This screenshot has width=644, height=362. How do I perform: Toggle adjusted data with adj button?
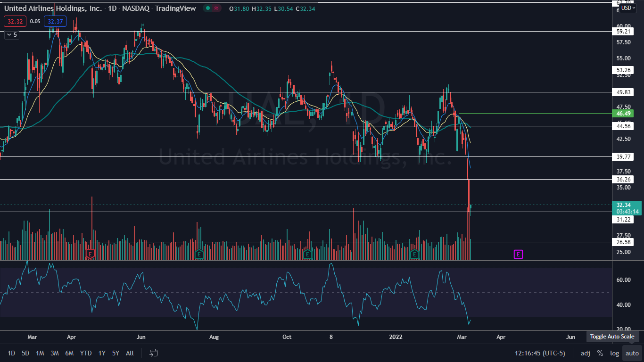[585, 353]
